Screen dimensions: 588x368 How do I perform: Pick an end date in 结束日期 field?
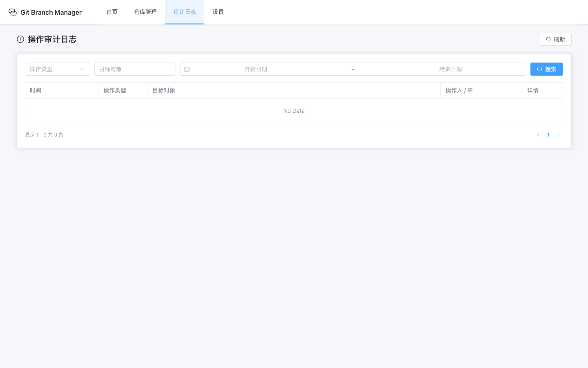(450, 69)
